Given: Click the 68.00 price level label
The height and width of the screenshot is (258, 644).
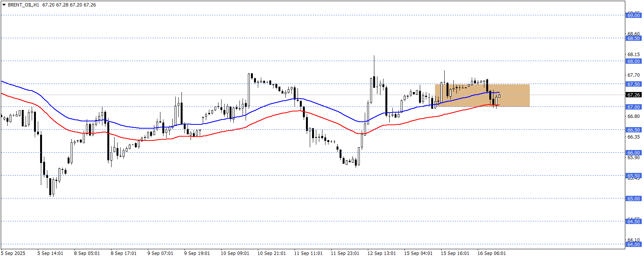Looking at the screenshot, I should click(x=634, y=61).
